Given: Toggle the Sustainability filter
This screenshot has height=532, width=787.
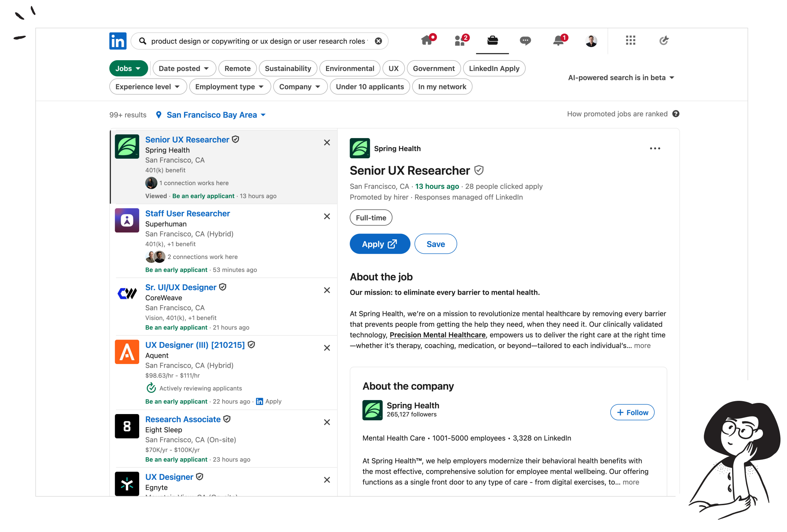Looking at the screenshot, I should 288,69.
